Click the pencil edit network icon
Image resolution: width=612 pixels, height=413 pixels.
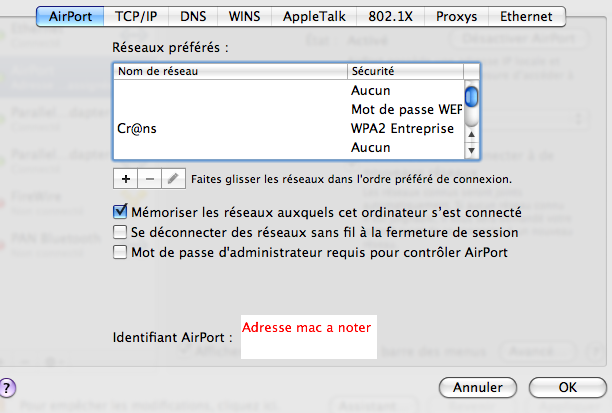tap(172, 179)
